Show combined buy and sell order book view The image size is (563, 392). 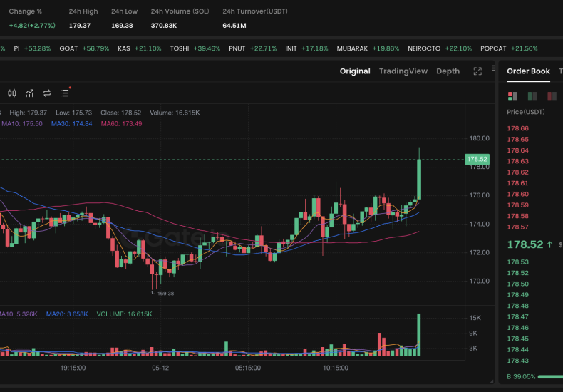pyautogui.click(x=512, y=96)
